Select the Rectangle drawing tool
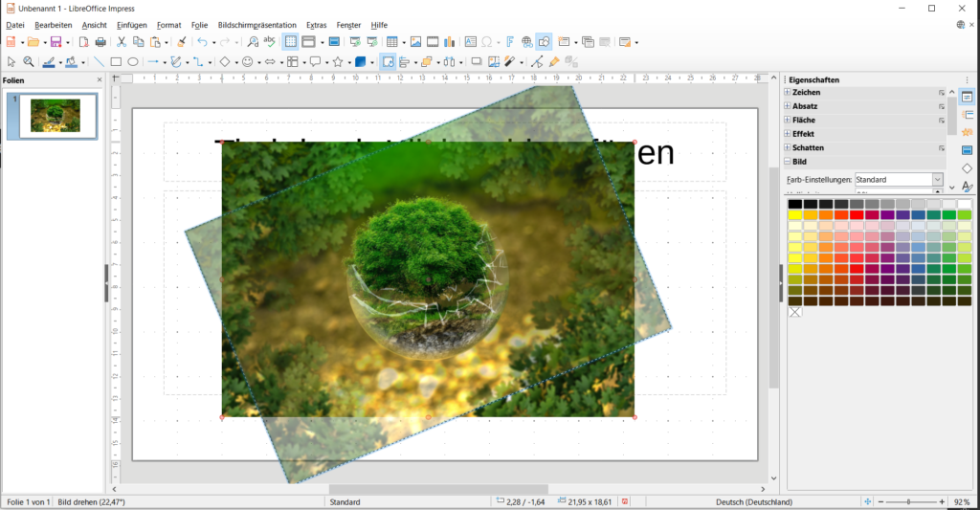 (x=116, y=62)
